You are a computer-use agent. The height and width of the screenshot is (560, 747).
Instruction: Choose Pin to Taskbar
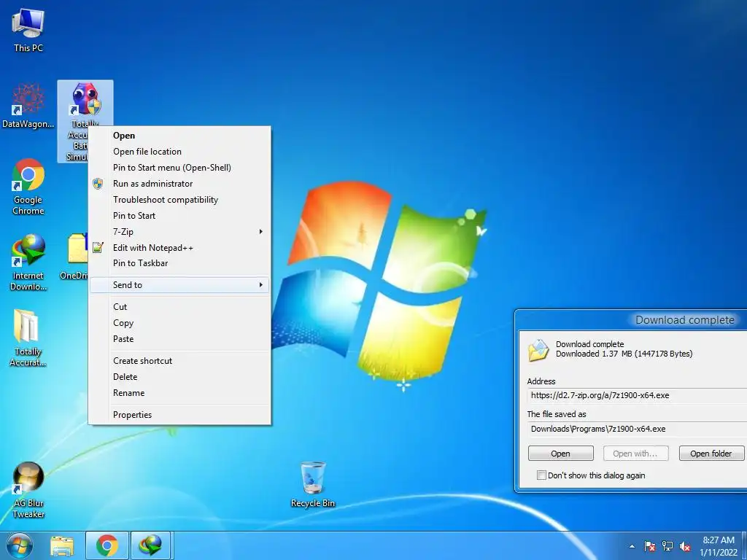(179, 262)
